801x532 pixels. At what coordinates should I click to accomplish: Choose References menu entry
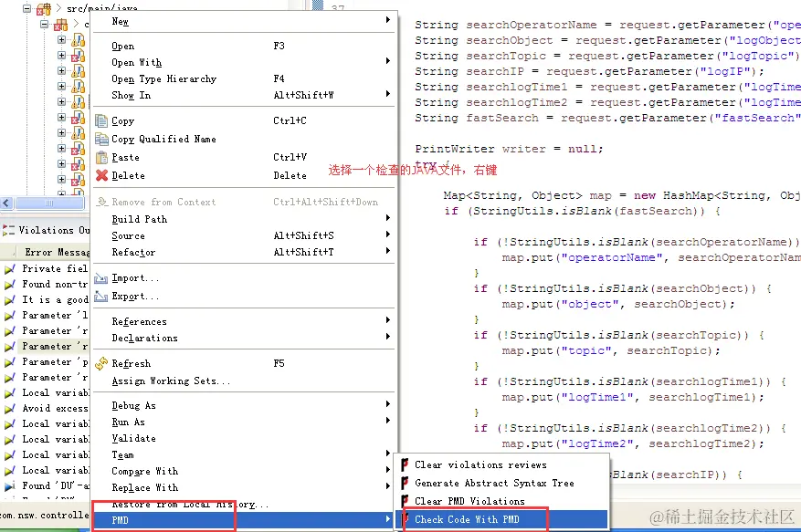pos(244,321)
